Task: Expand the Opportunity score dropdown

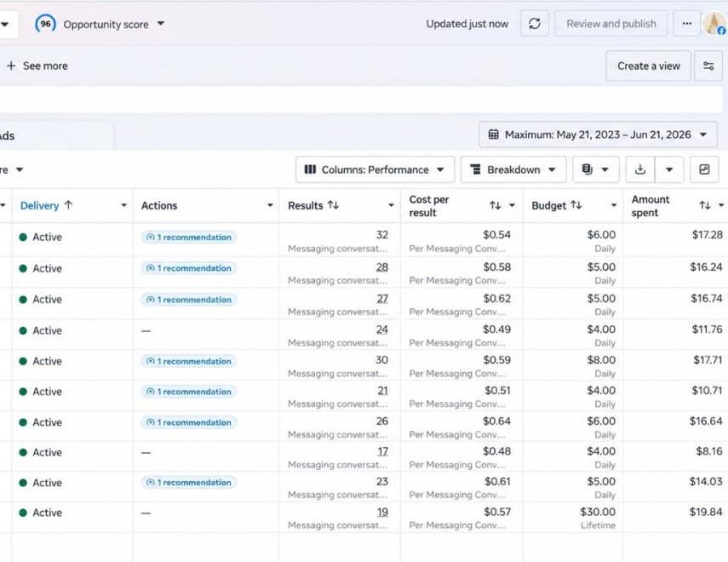Action: click(x=161, y=24)
